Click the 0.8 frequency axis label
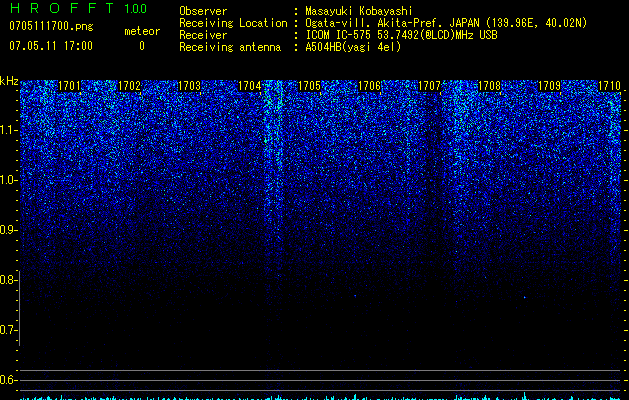Screen dimensions: 629x400 pyautogui.click(x=8, y=280)
